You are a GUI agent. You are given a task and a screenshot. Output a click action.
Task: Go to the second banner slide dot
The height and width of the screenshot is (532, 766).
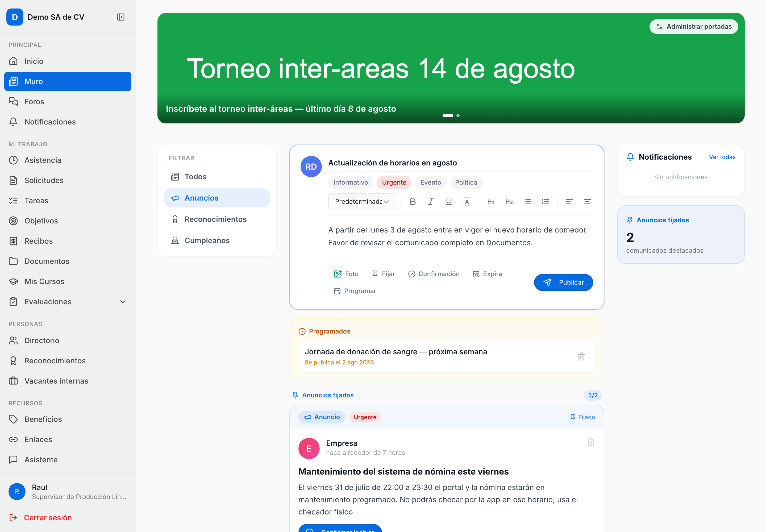(458, 116)
